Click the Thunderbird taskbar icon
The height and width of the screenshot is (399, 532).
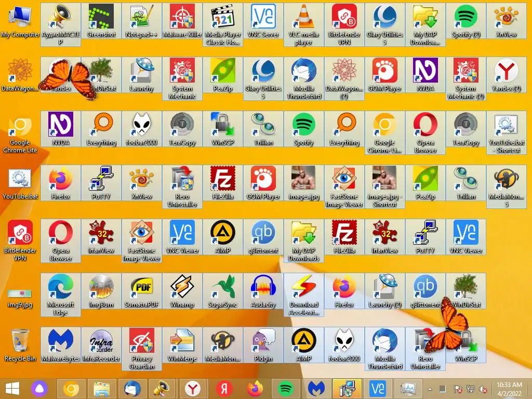(x=132, y=389)
